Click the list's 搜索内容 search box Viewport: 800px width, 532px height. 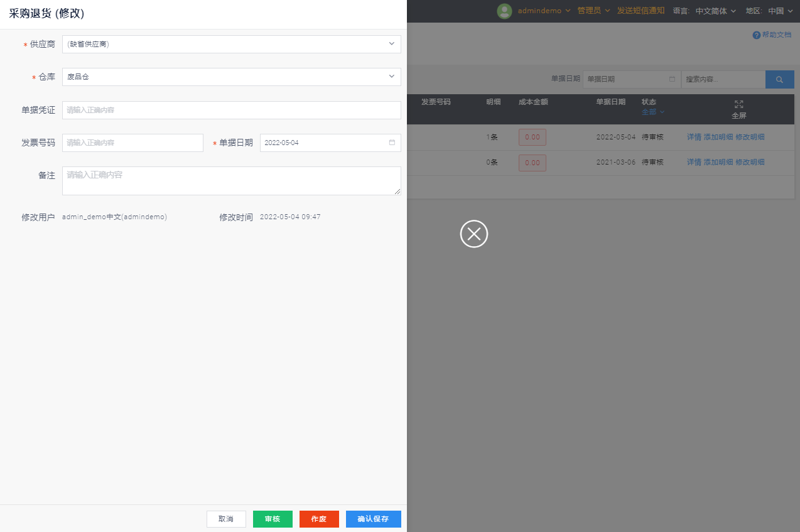tap(723, 79)
